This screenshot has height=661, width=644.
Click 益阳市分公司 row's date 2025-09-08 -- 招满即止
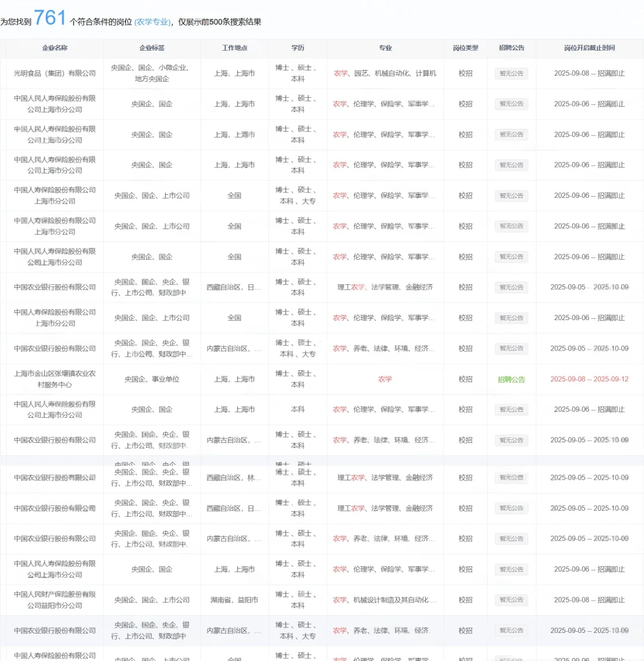tap(590, 600)
